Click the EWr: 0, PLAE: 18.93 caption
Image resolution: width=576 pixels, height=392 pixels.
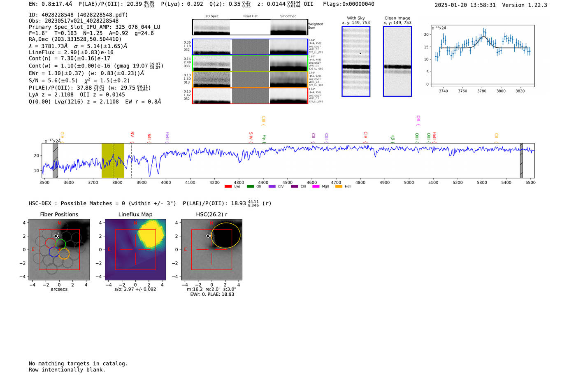[212, 295]
